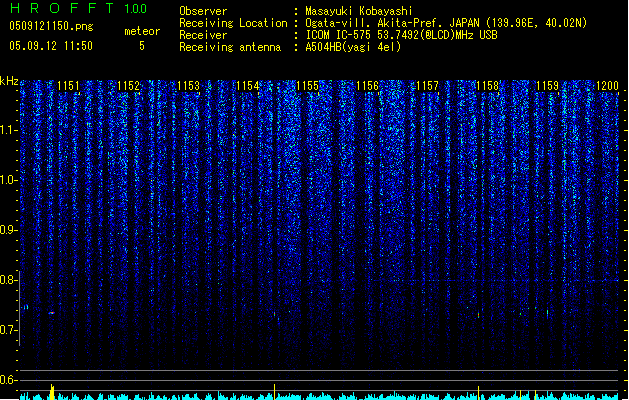Image resolution: width=629 pixels, height=400 pixels.
Task: Click the red meteor echo after 1150
Action: [51, 313]
